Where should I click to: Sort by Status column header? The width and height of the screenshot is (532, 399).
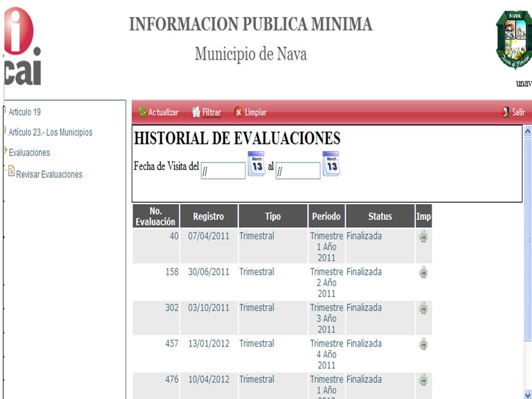coord(380,216)
